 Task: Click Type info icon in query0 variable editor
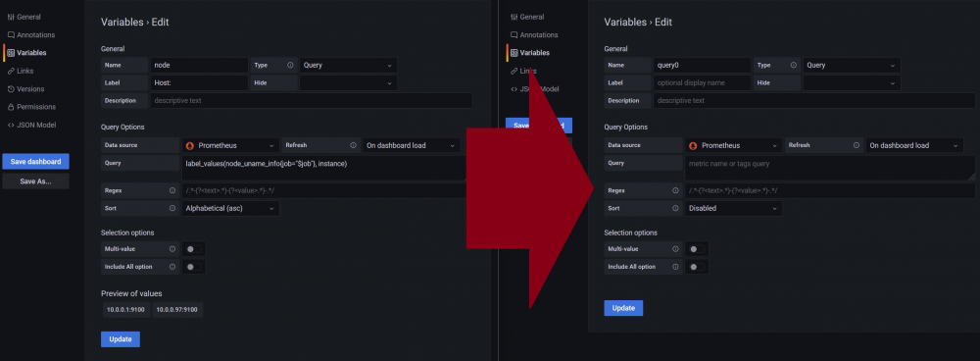[793, 65]
